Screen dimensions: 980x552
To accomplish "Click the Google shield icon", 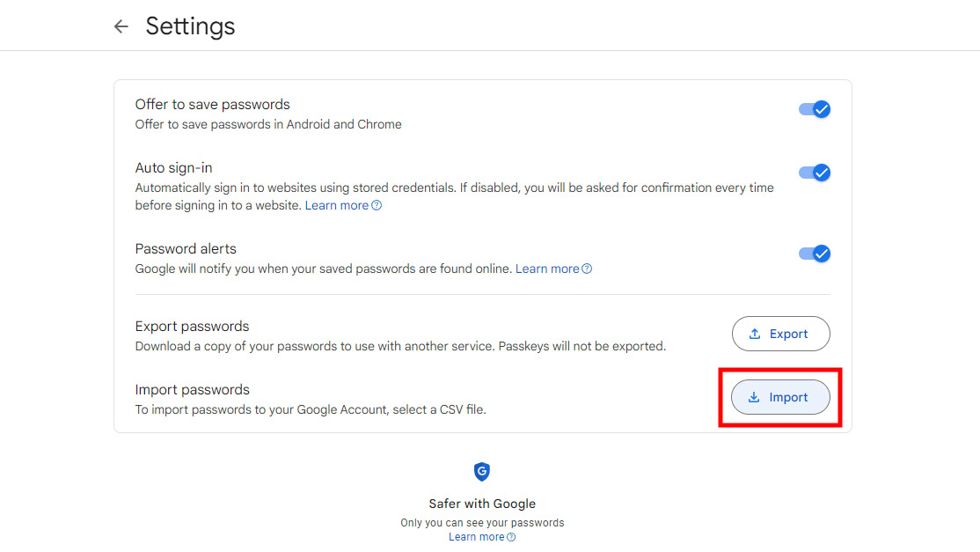I will [x=482, y=472].
